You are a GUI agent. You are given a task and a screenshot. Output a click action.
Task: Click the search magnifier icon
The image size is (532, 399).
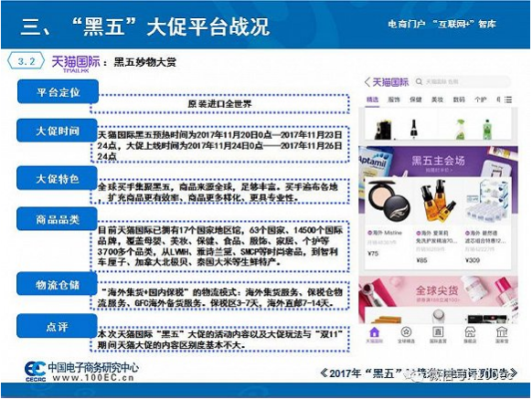[x=419, y=81]
